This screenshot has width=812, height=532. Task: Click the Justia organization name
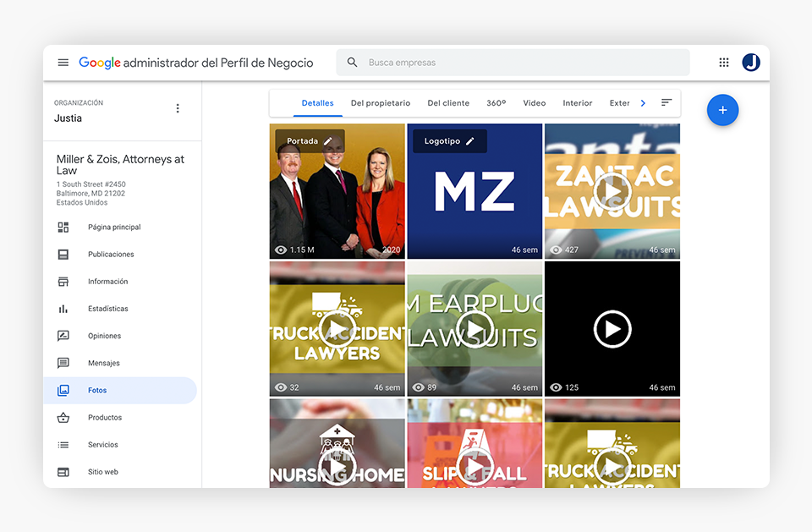point(68,118)
